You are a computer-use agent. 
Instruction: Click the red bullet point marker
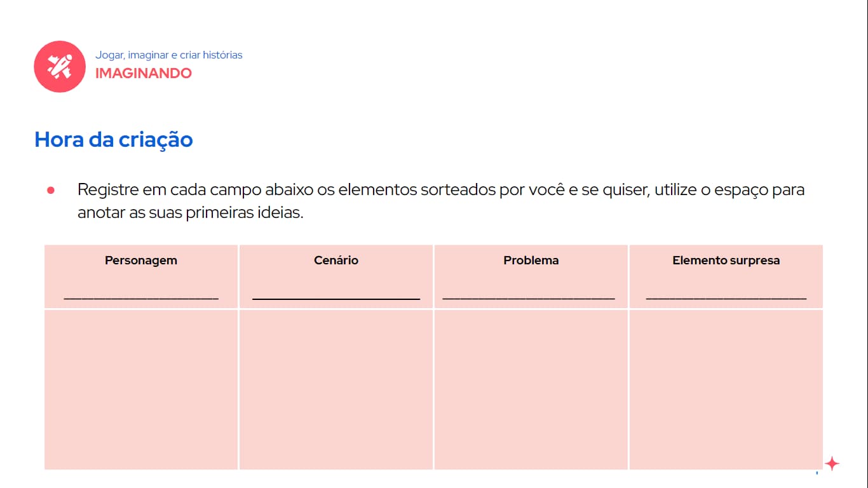pyautogui.click(x=51, y=190)
